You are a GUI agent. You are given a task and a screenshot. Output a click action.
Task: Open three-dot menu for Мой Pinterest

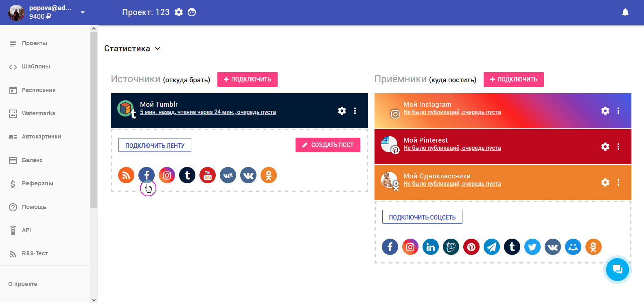click(618, 147)
